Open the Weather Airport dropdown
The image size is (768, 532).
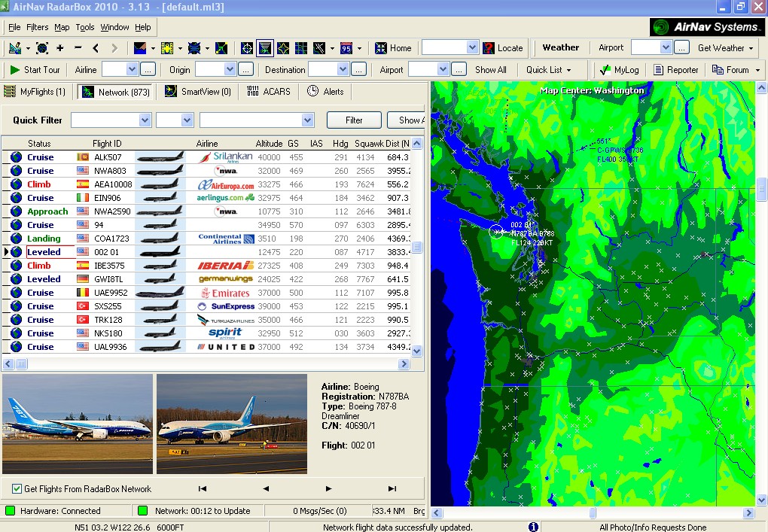click(666, 47)
